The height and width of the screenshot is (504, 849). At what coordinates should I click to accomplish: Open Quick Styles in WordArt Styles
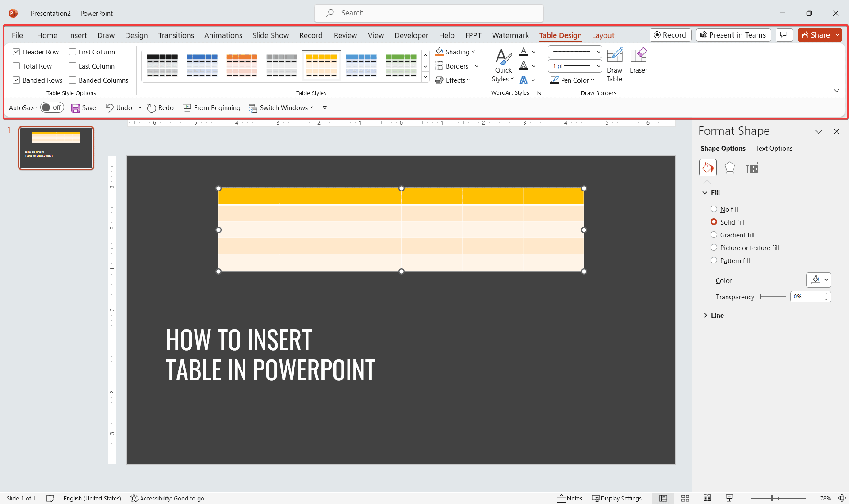(502, 65)
